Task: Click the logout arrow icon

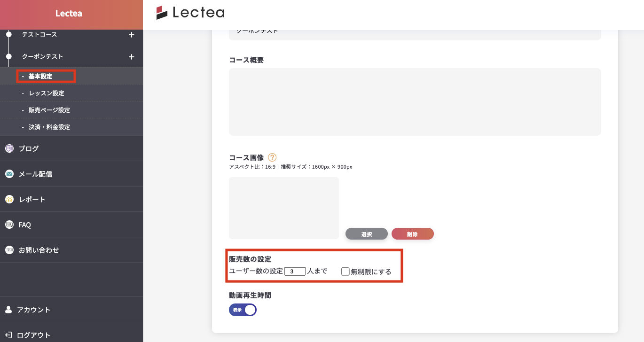Action: click(x=8, y=335)
